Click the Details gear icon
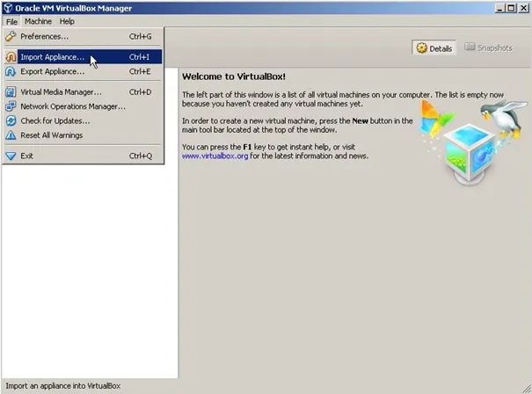Image resolution: width=532 pixels, height=394 pixels. 422,48
